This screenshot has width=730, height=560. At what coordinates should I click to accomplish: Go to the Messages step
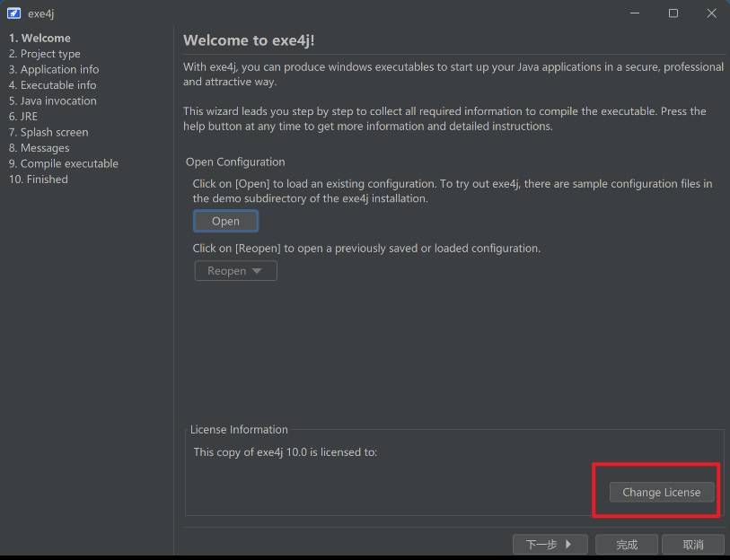pos(39,148)
